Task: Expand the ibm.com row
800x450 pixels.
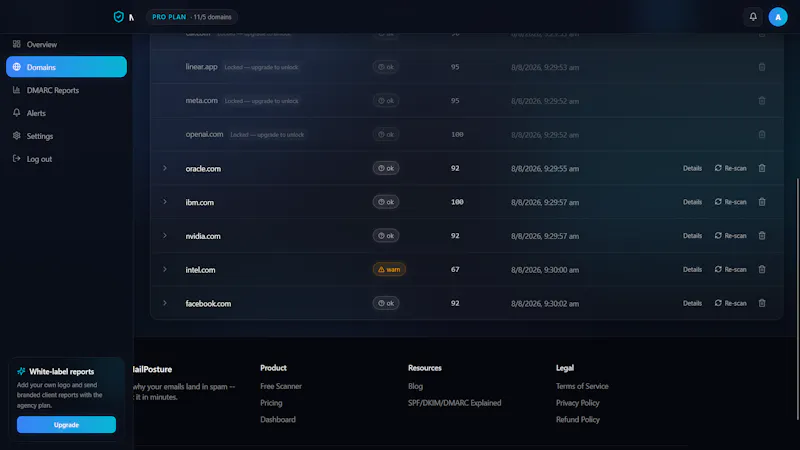Action: (165, 202)
